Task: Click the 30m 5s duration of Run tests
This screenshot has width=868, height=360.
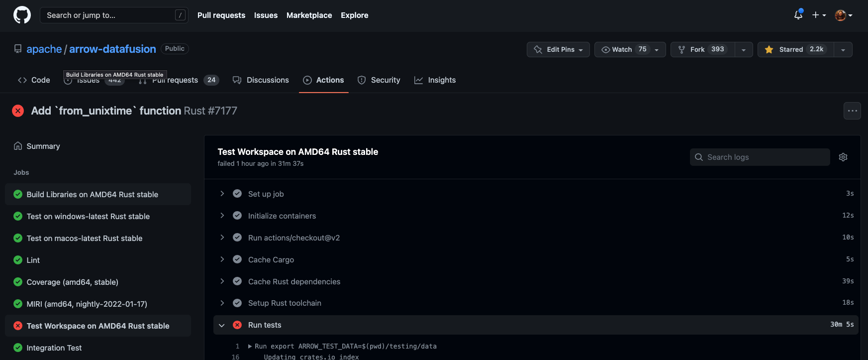Action: point(842,324)
